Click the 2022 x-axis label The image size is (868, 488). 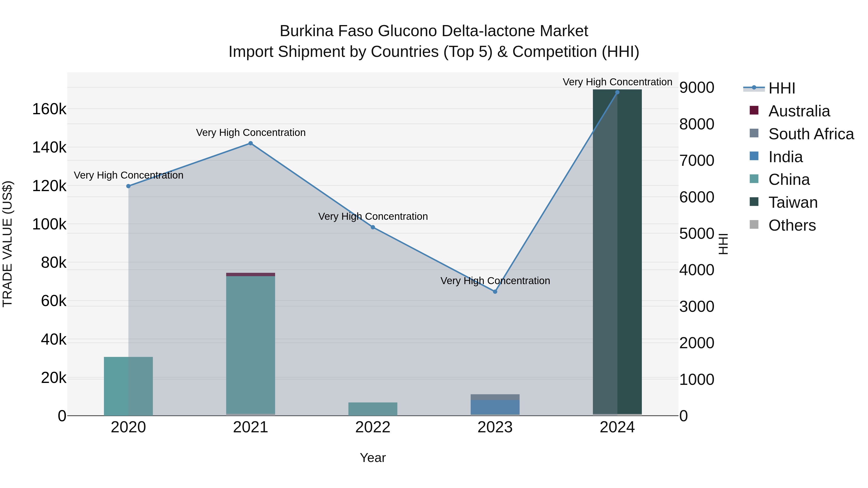(x=373, y=427)
